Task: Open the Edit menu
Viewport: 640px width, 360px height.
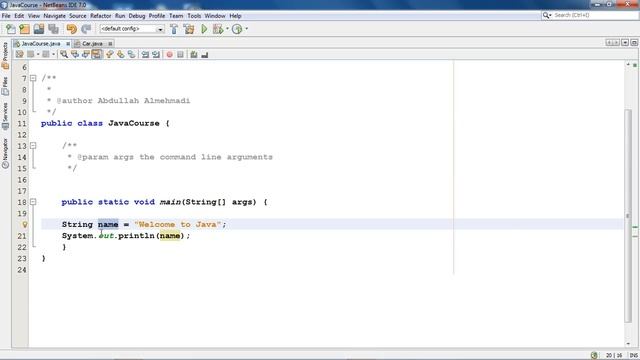Action: (19, 16)
